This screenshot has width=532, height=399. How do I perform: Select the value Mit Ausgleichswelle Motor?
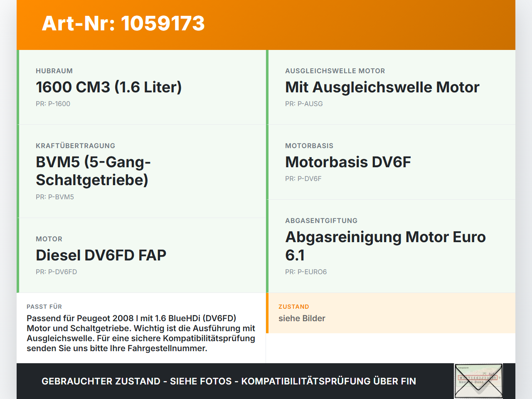[x=382, y=87]
